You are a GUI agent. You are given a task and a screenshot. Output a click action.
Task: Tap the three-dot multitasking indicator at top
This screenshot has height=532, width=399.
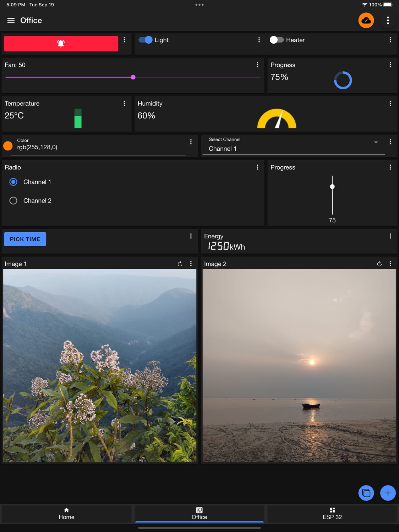[199, 5]
